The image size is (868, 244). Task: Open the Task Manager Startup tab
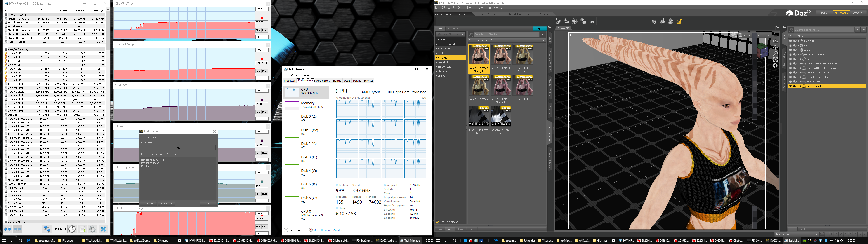337,81
